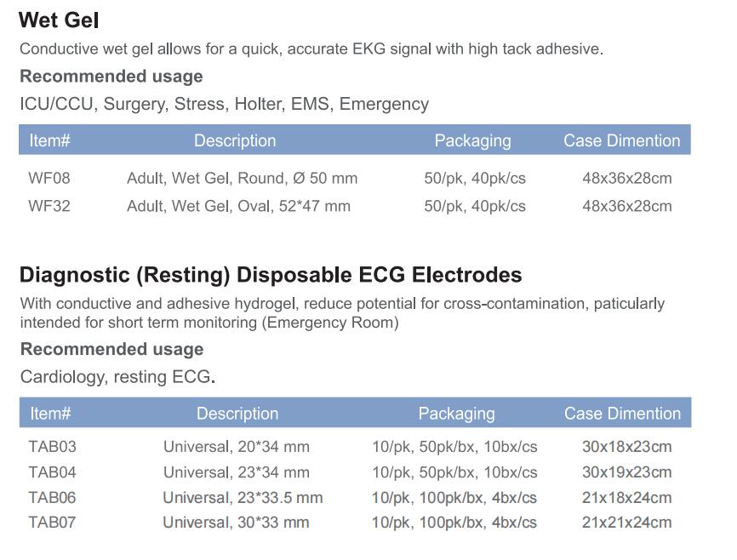The image size is (737, 560).
Task: Click the Universal 23*33.5 mm description
Action: (x=243, y=498)
